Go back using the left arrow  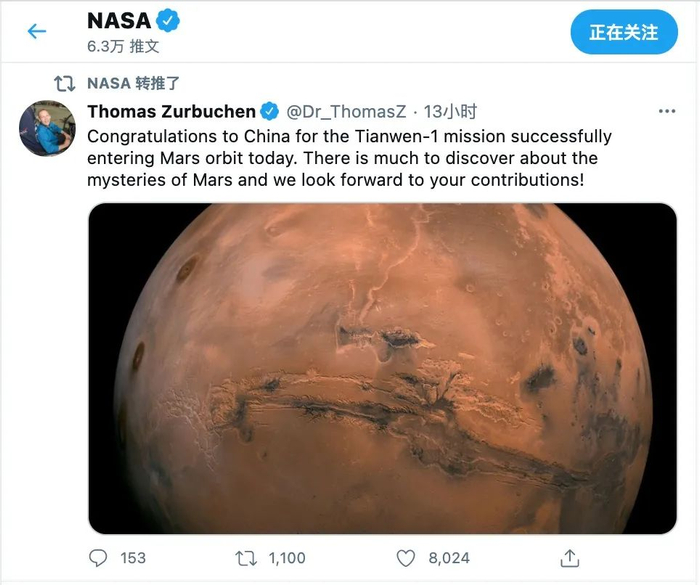coord(37,31)
